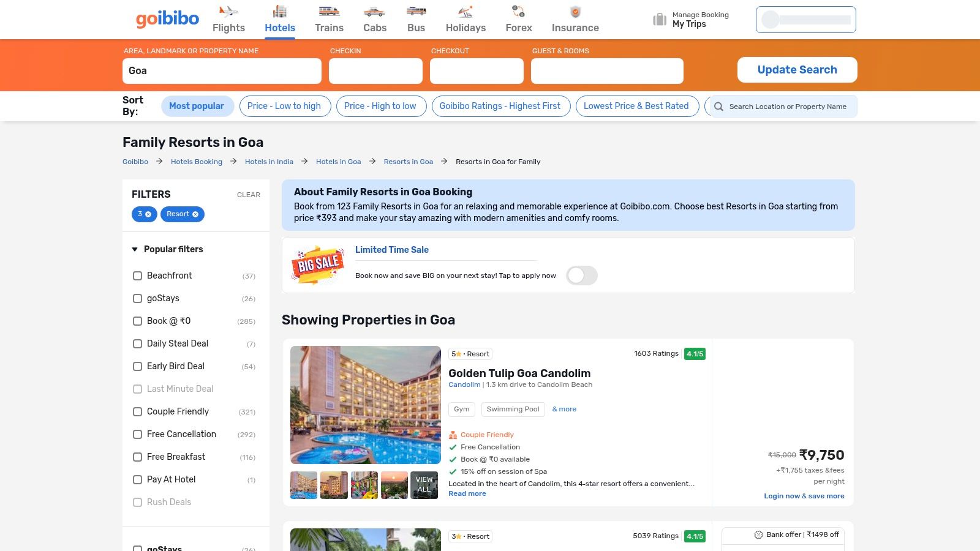This screenshot has height=551, width=980.
Task: Click the Big Sale badge
Action: tap(317, 265)
